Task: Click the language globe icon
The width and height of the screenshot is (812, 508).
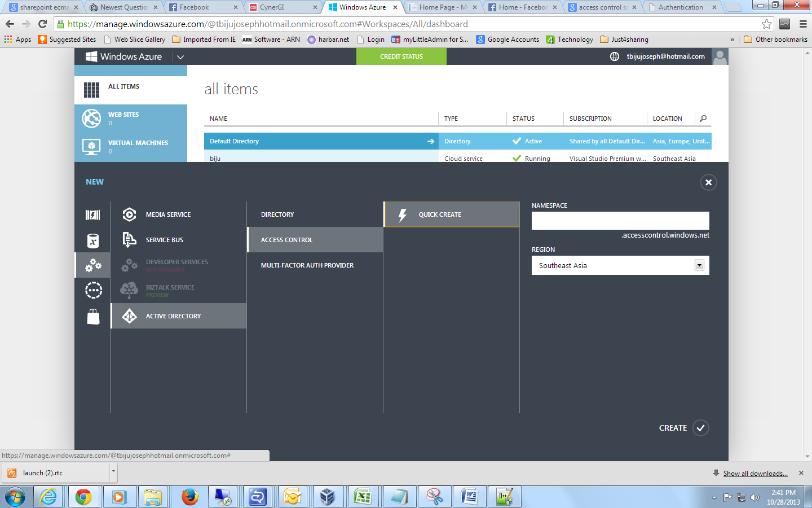Action: pos(615,56)
